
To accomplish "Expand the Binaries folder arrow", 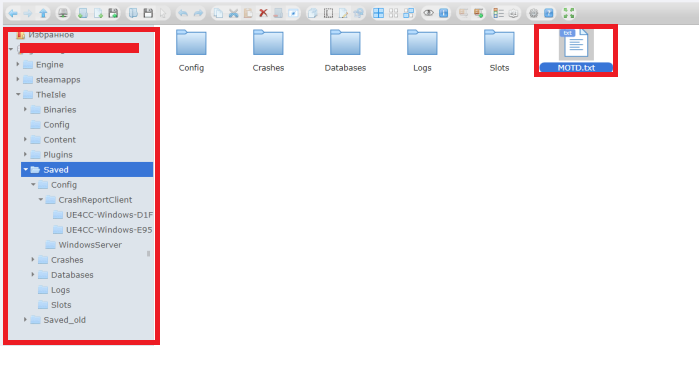I will pos(25,109).
